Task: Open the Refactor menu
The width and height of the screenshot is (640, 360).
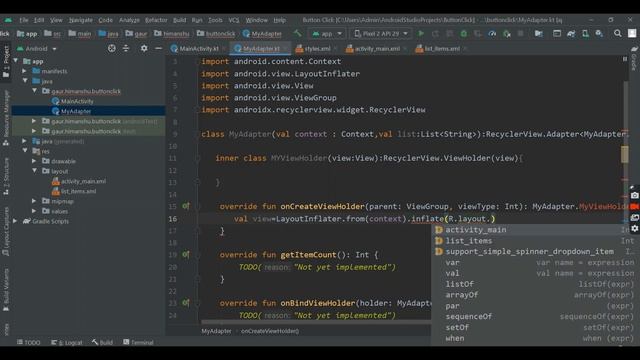Action: (156, 20)
